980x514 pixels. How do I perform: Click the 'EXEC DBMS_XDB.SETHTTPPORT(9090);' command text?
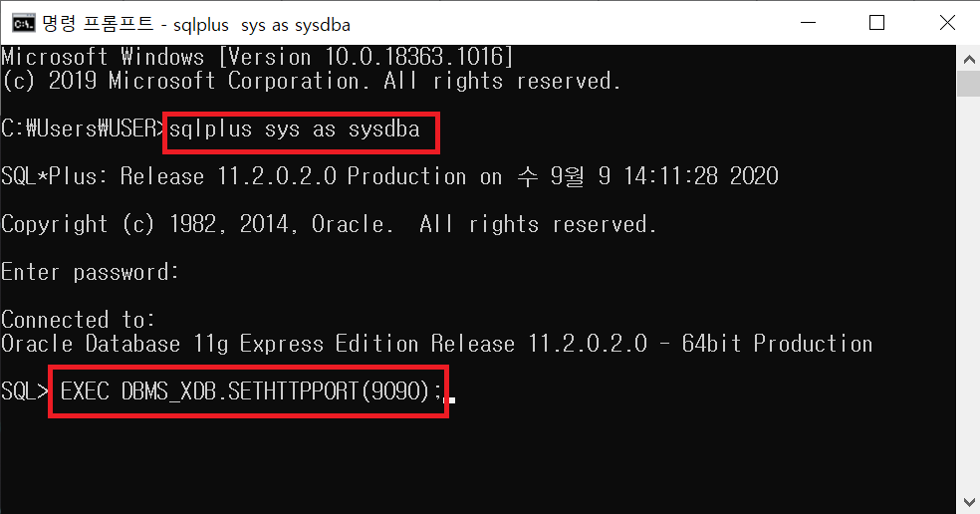tap(251, 391)
